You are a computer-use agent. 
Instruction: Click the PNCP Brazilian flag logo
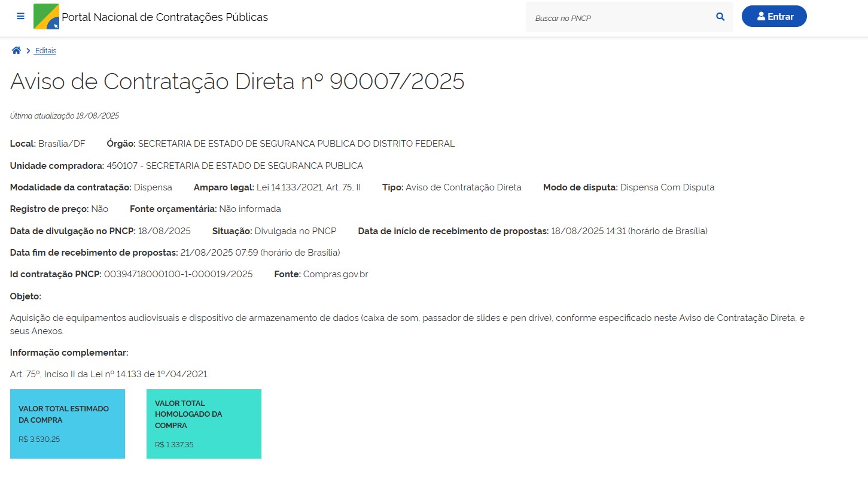point(46,17)
